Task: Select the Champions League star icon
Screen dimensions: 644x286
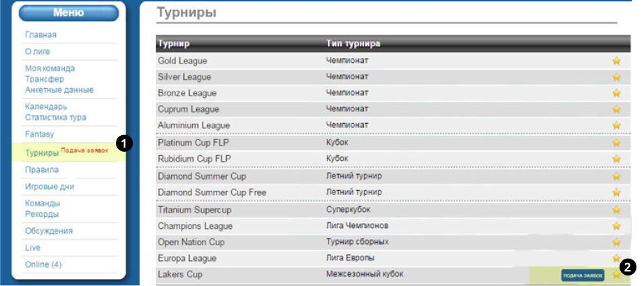Action: click(616, 226)
